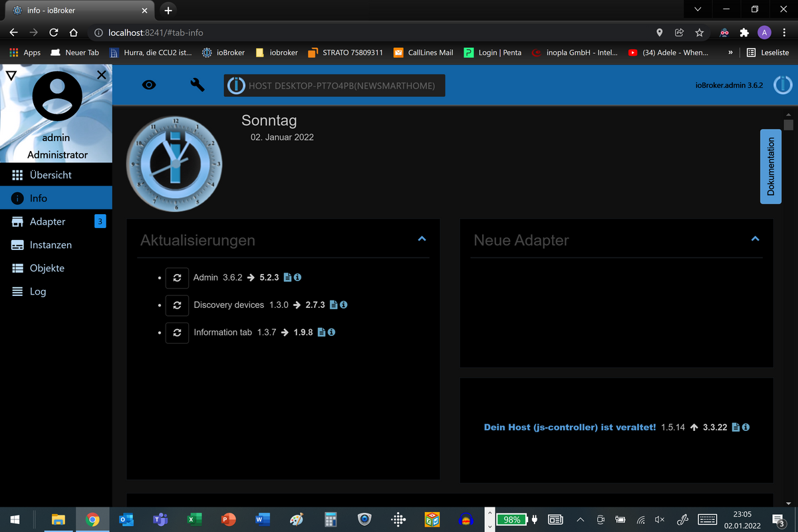798x532 pixels.
Task: Open Adapter in the sidebar
Action: [56, 221]
